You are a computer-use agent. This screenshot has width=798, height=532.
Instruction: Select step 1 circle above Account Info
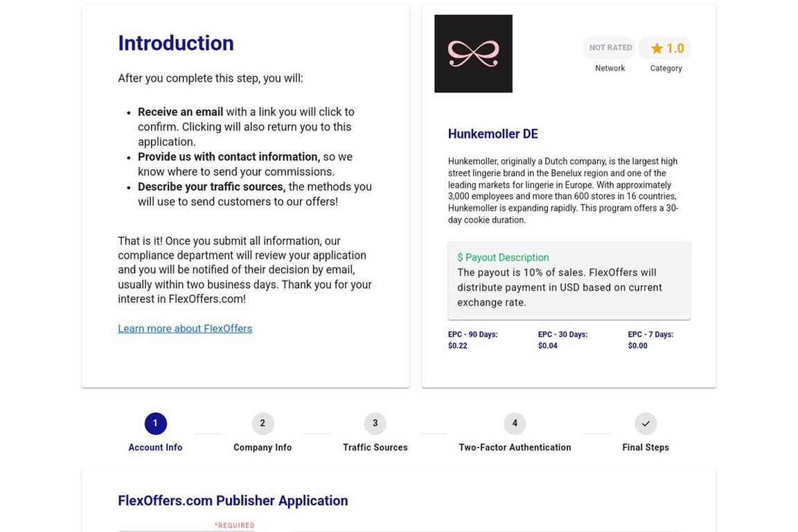click(x=155, y=423)
